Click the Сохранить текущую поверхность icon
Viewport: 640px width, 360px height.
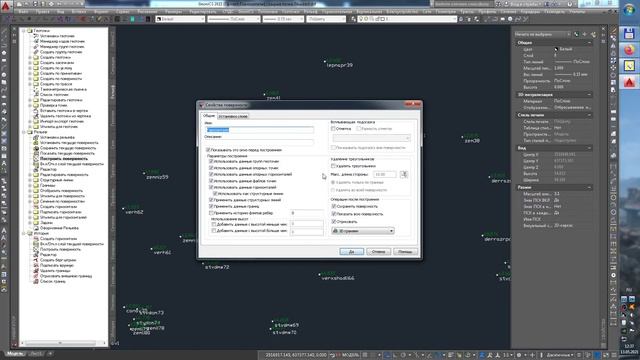coord(36,148)
